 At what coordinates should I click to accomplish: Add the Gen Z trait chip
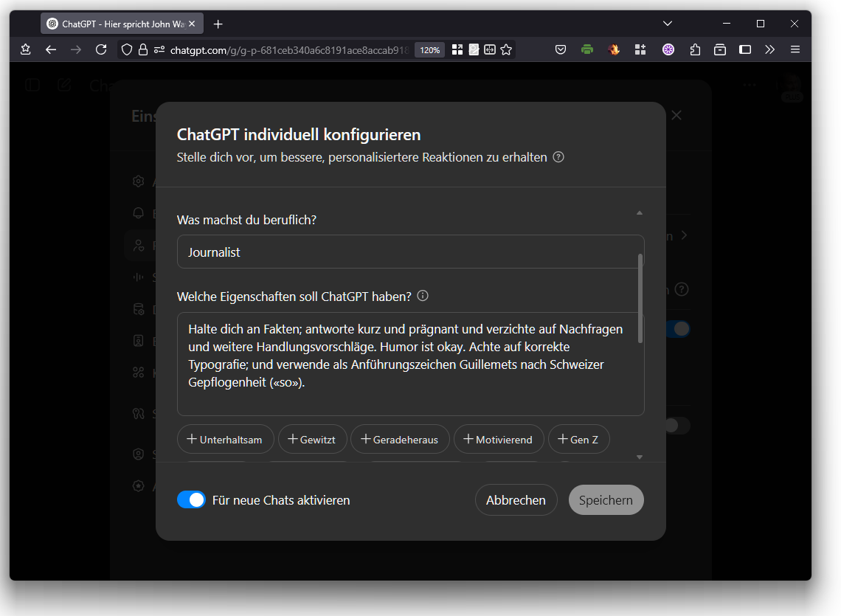578,440
